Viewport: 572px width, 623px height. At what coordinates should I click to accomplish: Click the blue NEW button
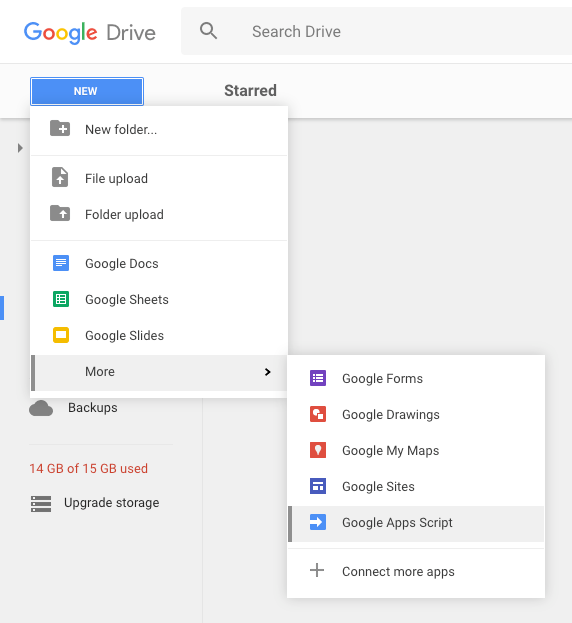tap(87, 91)
